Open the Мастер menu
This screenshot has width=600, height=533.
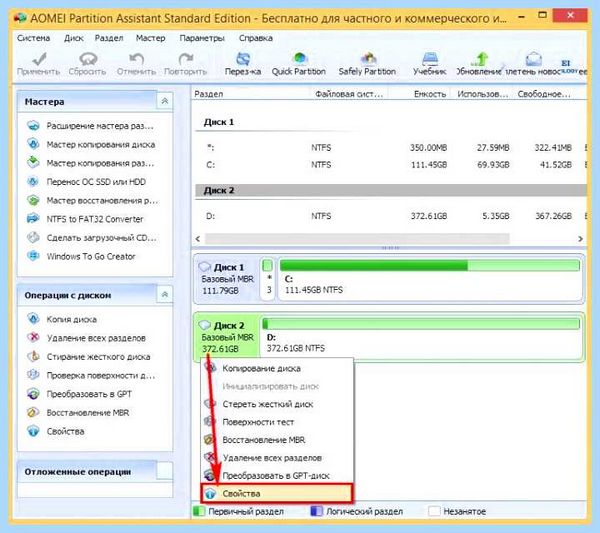tap(150, 38)
